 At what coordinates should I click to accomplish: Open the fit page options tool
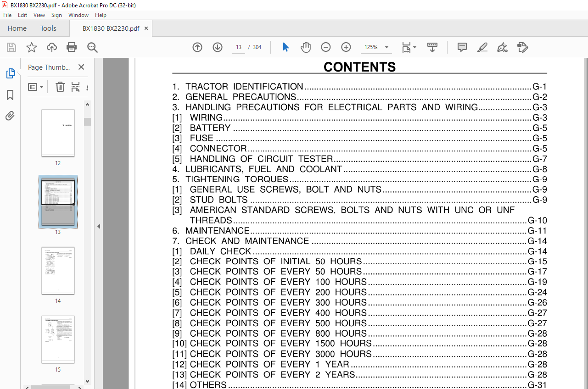click(x=409, y=47)
